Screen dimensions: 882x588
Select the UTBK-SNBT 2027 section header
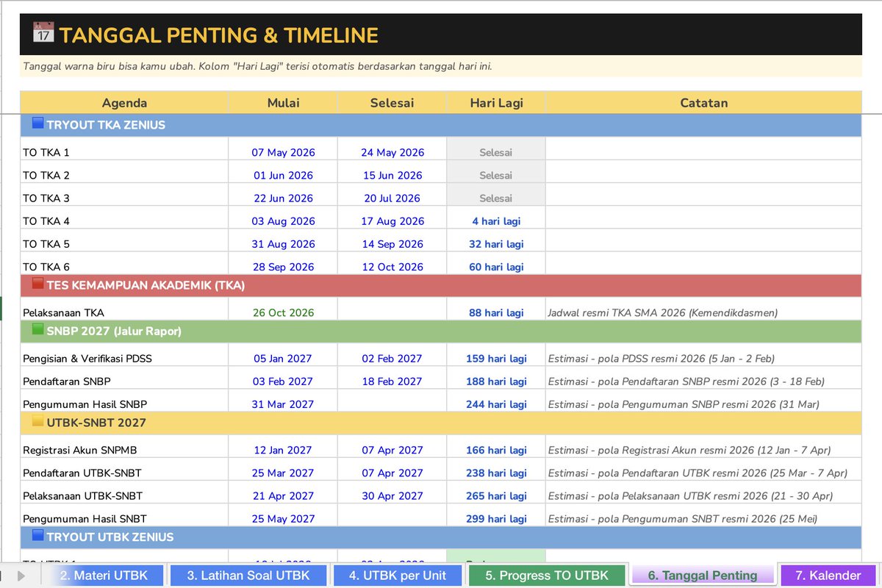[x=440, y=423]
